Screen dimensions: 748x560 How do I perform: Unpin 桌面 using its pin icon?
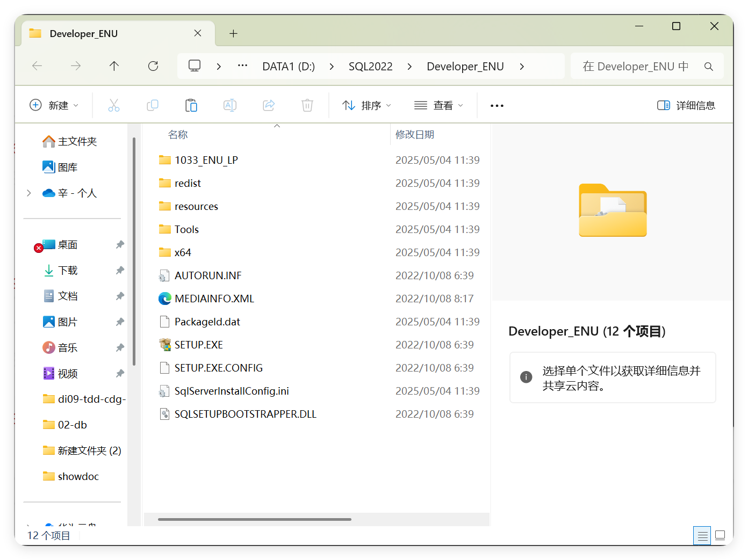click(120, 244)
